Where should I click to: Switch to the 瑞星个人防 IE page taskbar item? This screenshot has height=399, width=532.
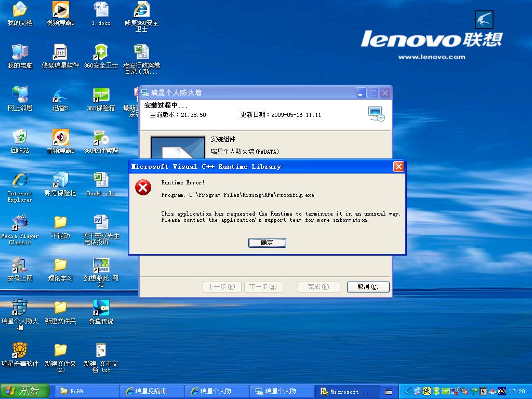(x=217, y=392)
